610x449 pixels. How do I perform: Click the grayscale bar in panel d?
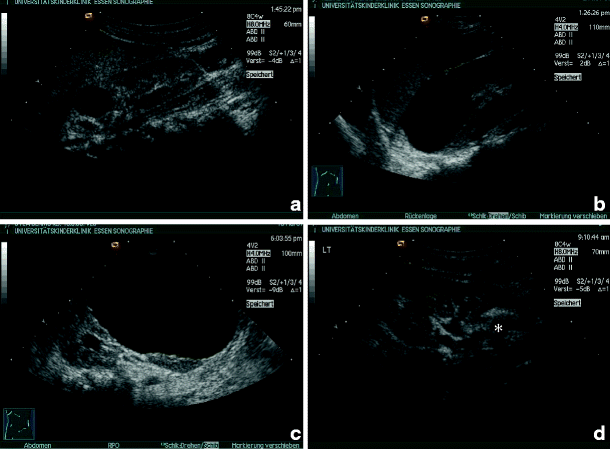(312, 271)
